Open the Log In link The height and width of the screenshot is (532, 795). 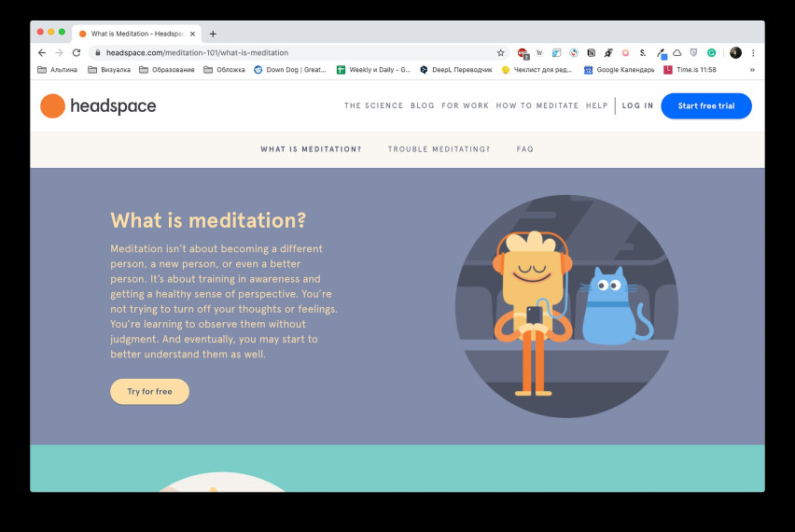click(x=638, y=105)
